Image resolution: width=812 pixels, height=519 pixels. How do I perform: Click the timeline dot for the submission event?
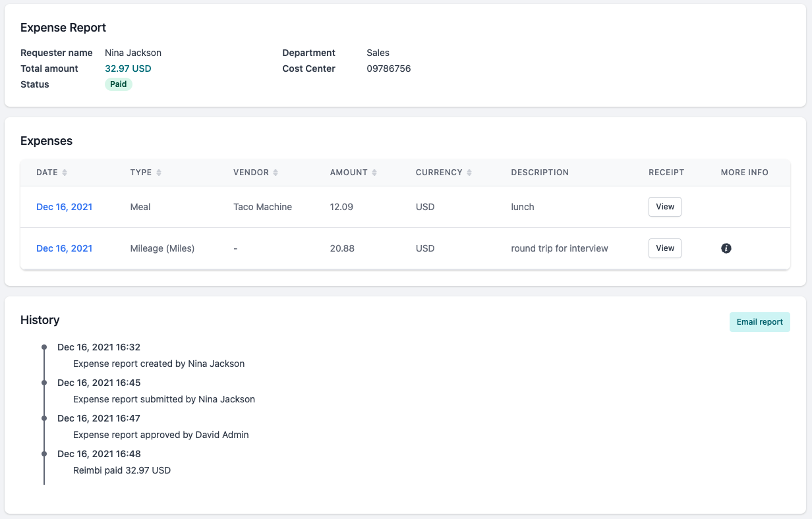pyautogui.click(x=44, y=383)
